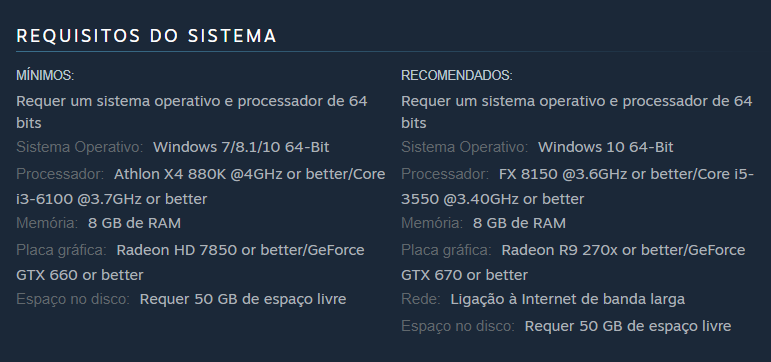The height and width of the screenshot is (362, 771).
Task: Click Windows 7/8.1/10 64-Bit text
Action: click(x=241, y=147)
